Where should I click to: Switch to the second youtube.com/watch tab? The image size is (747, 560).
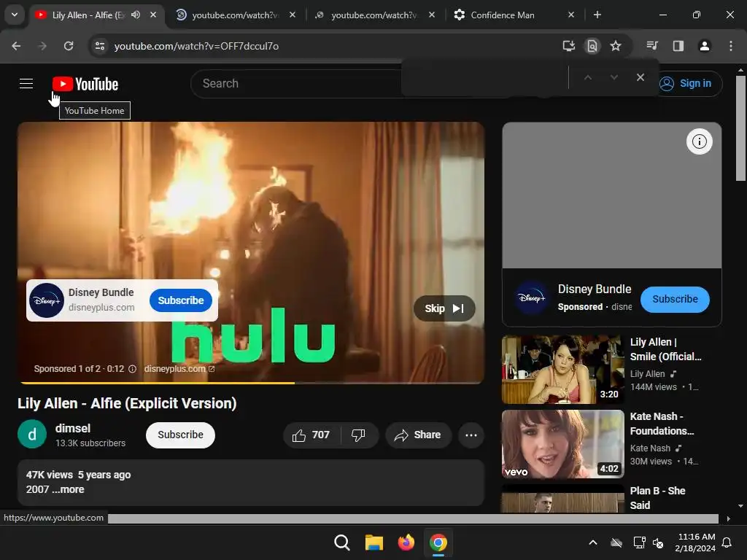[x=236, y=15]
